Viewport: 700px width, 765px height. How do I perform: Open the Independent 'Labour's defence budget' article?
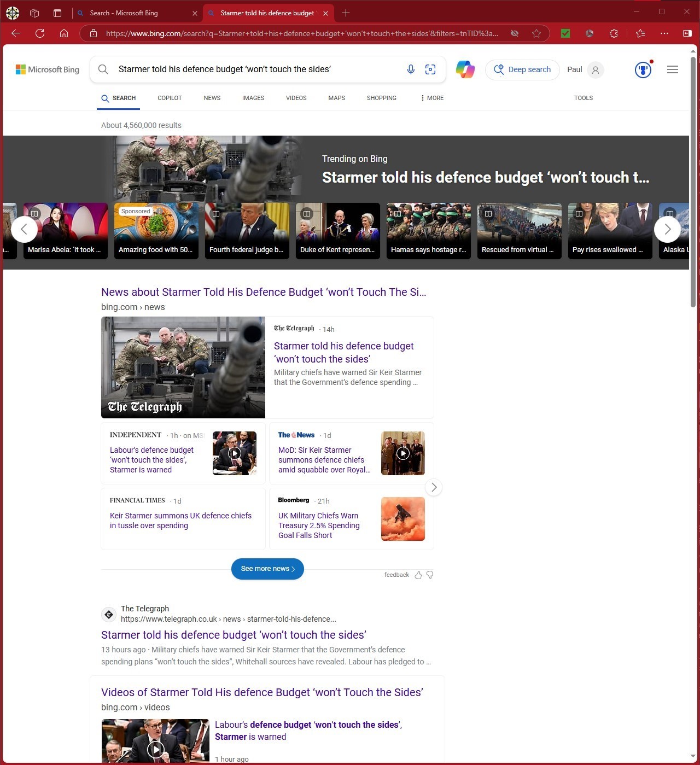click(x=152, y=460)
